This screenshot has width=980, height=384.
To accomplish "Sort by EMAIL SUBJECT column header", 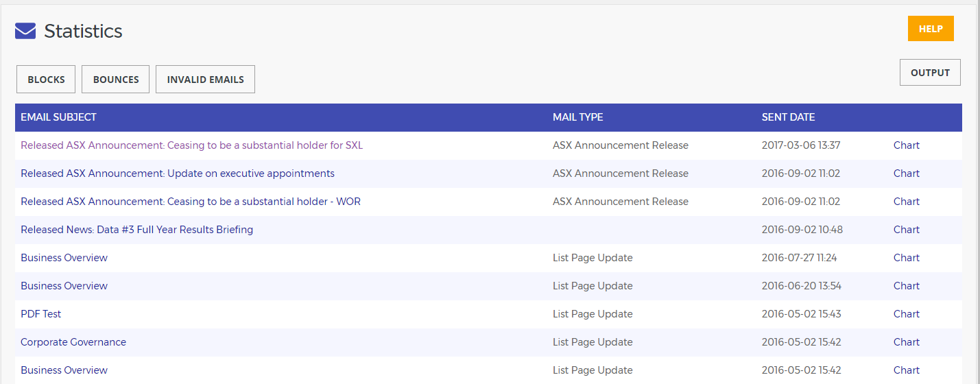I will (58, 117).
